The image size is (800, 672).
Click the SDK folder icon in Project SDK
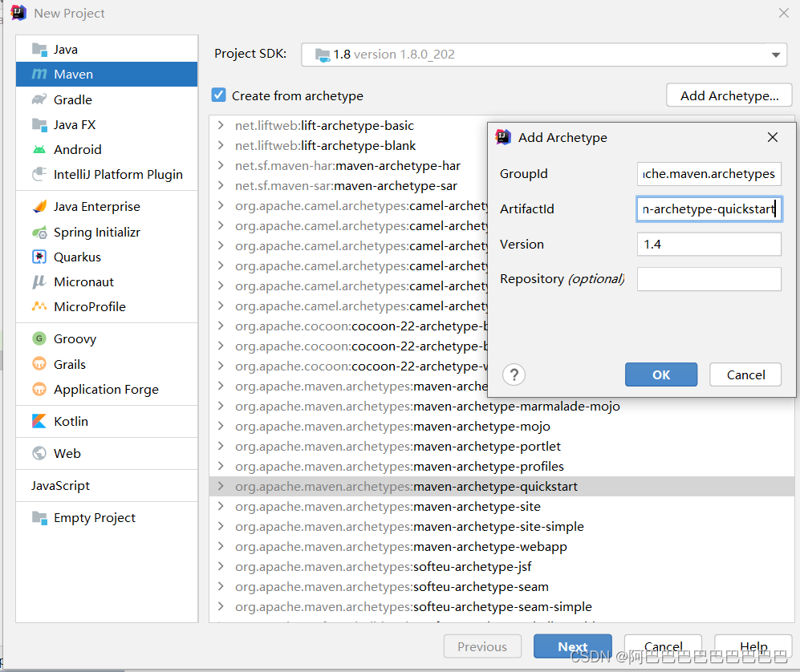[323, 55]
